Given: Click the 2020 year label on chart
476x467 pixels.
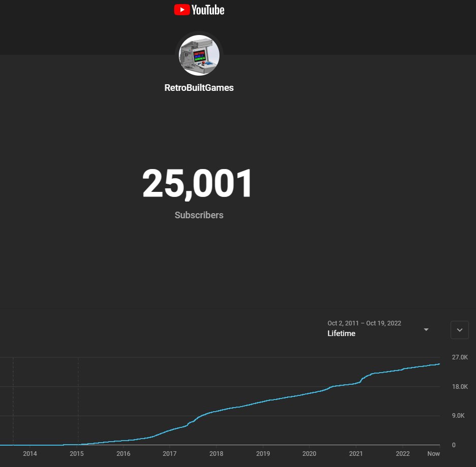Looking at the screenshot, I should pos(309,454).
